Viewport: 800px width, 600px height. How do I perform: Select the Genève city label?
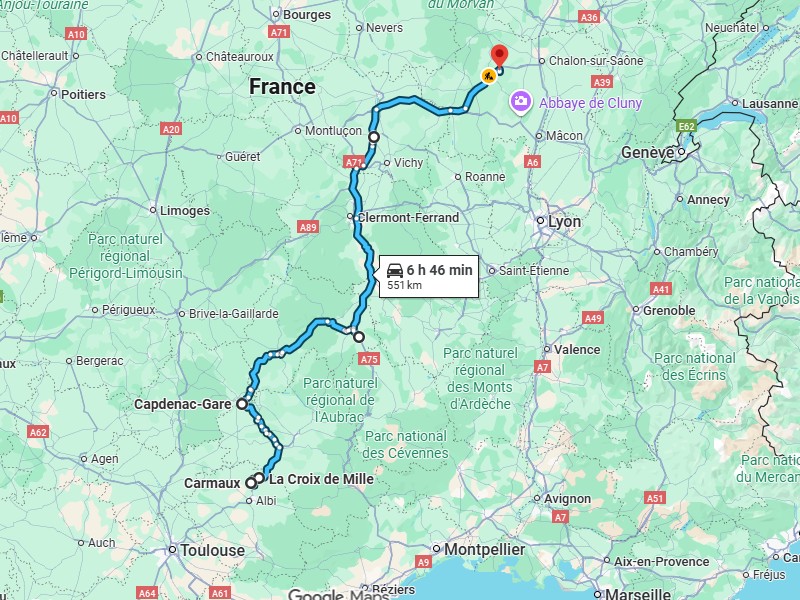click(647, 153)
